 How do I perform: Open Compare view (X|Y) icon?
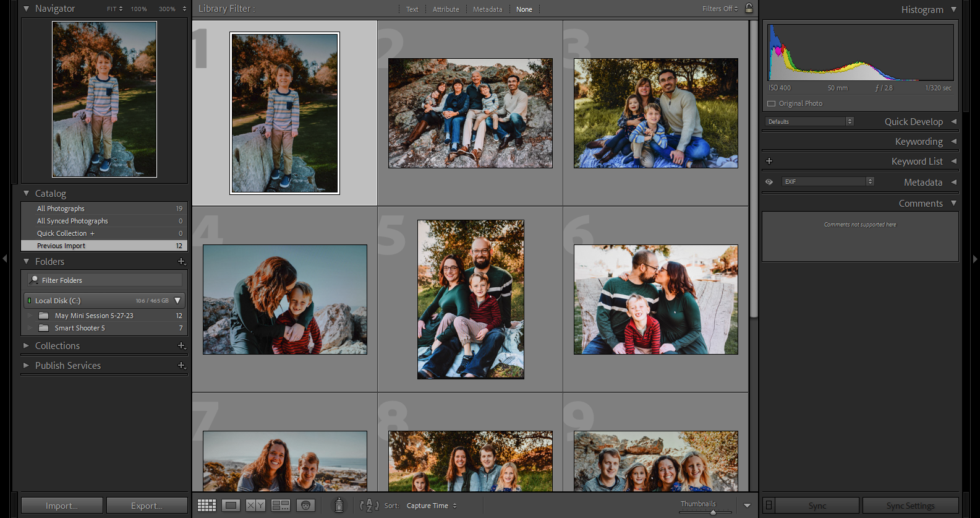(x=255, y=505)
